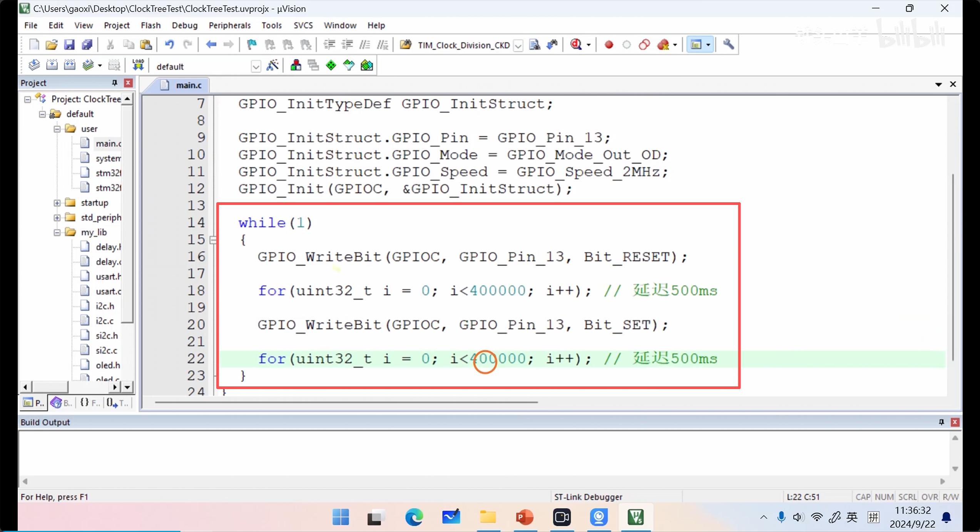
Task: Open Options for Target magic wand icon
Action: [273, 65]
